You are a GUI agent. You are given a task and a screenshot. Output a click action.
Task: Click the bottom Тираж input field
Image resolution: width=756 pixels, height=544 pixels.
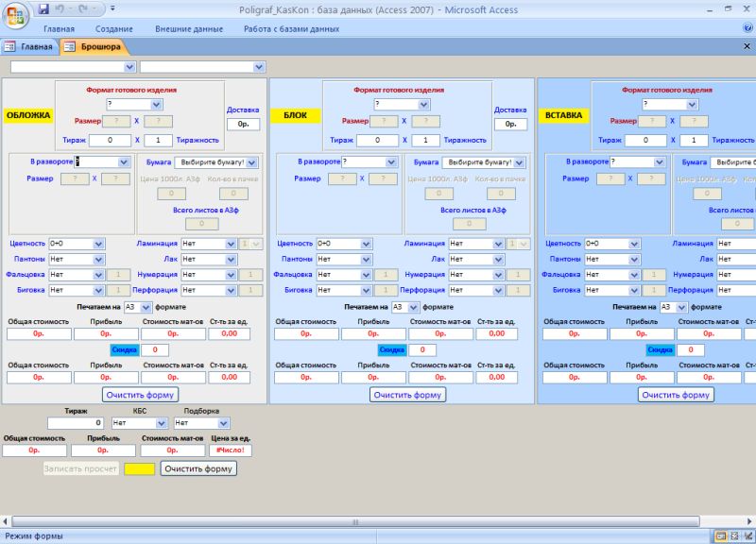point(76,423)
